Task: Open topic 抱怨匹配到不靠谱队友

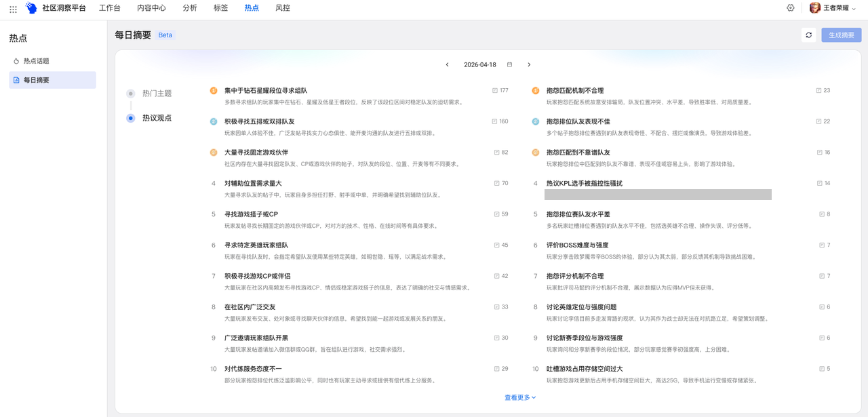Action: (578, 153)
